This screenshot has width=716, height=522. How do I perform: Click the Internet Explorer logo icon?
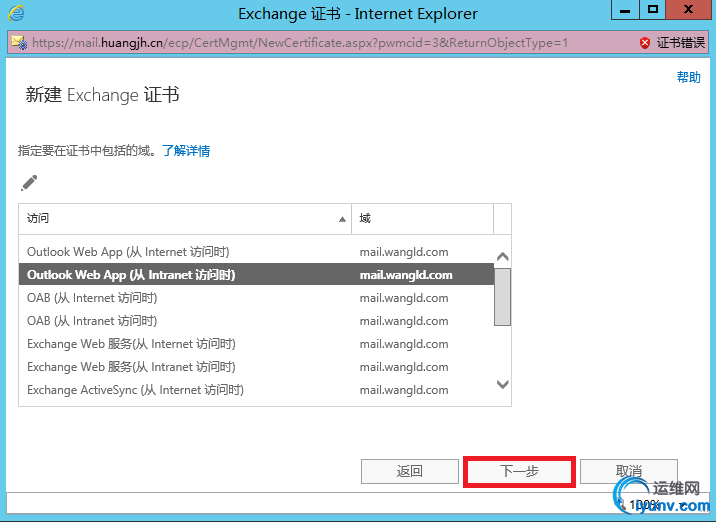click(16, 13)
